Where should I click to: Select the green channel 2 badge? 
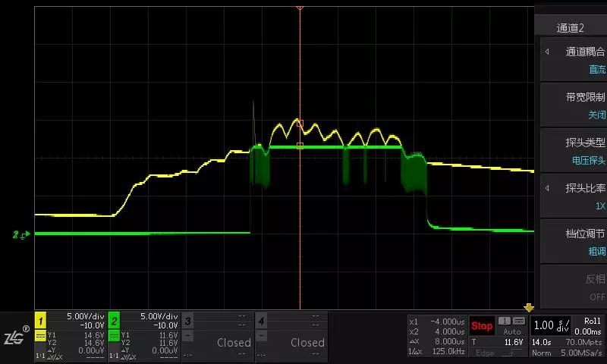pos(115,322)
